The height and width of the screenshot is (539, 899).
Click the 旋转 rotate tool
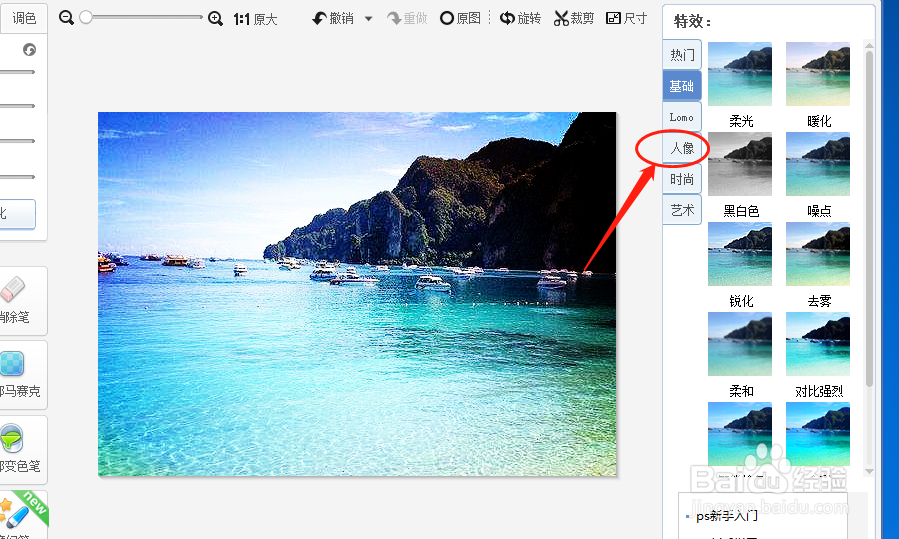[x=520, y=18]
